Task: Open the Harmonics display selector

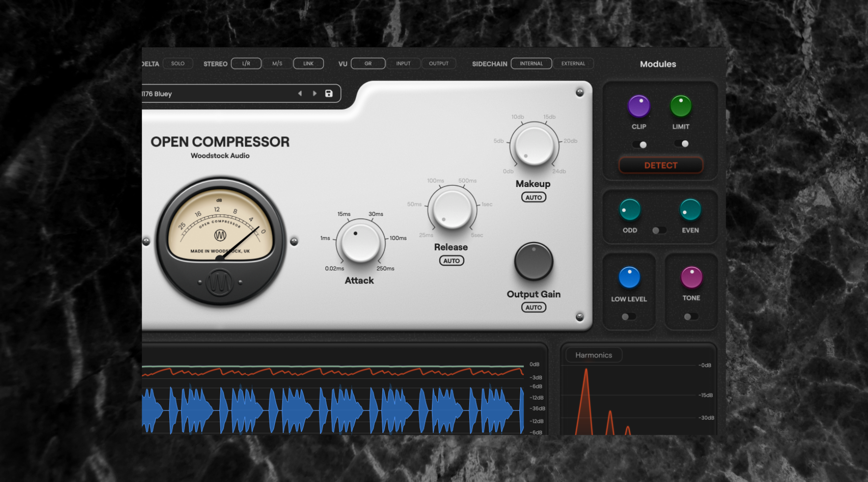Action: [x=594, y=355]
